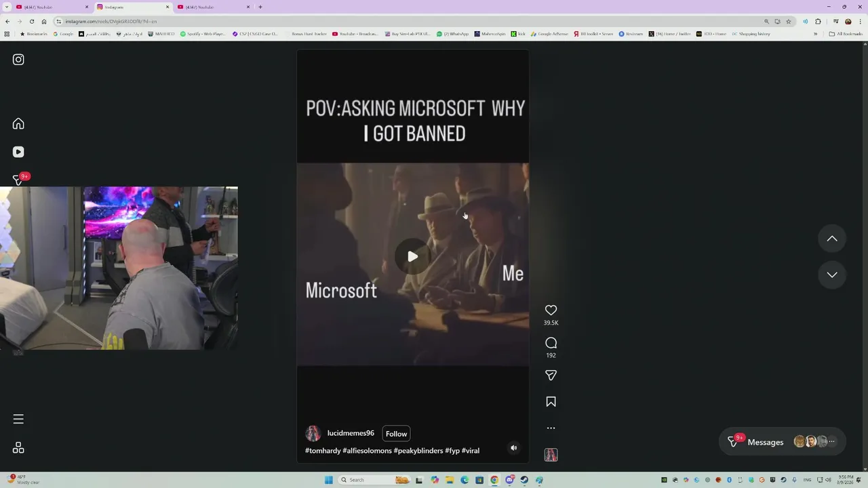Reload the Instagram page
The width and height of the screenshot is (868, 488).
tap(31, 21)
